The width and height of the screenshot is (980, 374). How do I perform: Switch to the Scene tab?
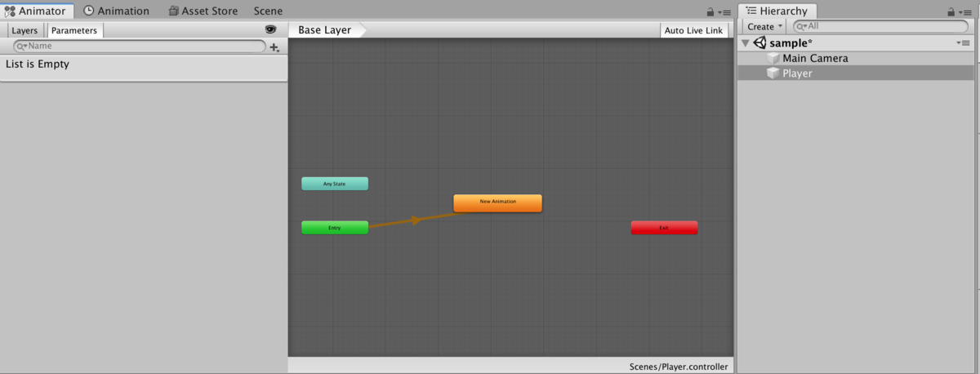click(x=268, y=11)
